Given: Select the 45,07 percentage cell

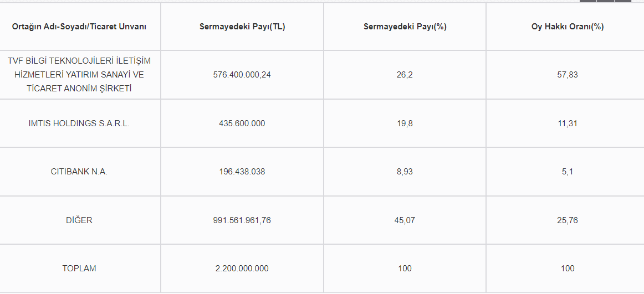Looking at the screenshot, I should [x=405, y=220].
